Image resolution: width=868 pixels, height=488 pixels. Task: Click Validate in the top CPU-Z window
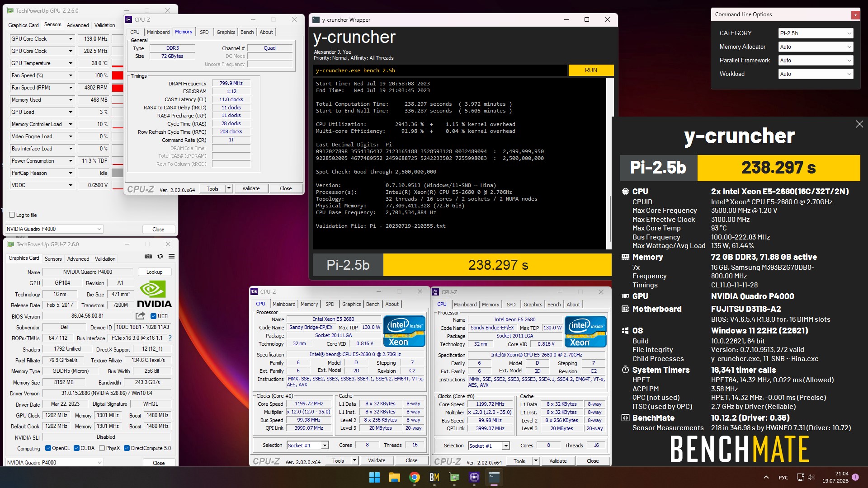(x=251, y=188)
